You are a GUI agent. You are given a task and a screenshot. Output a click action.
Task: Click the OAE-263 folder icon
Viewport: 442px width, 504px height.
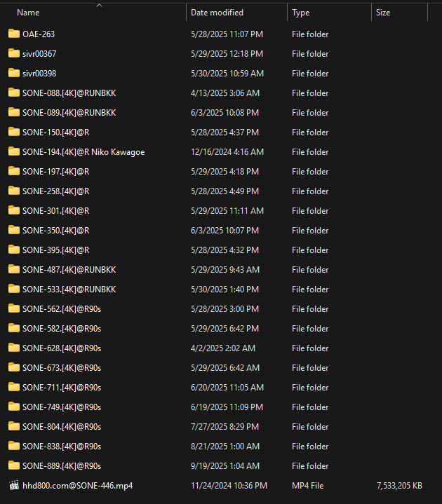(14, 34)
